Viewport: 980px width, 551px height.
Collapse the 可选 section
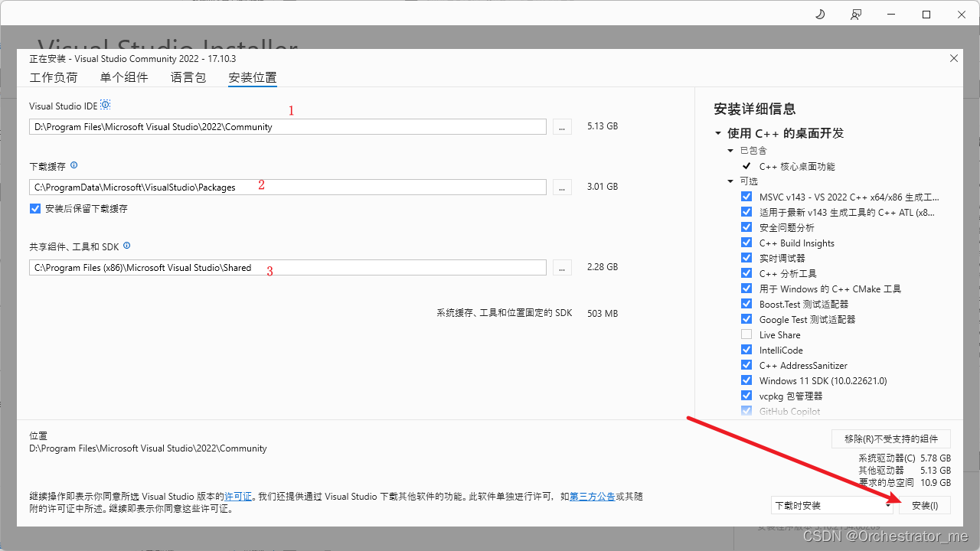pos(730,181)
